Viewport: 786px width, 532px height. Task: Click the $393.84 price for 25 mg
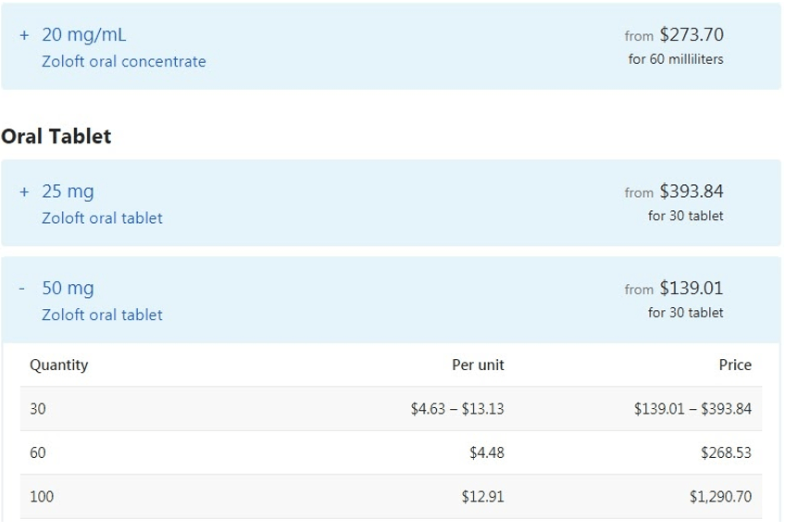tap(692, 192)
